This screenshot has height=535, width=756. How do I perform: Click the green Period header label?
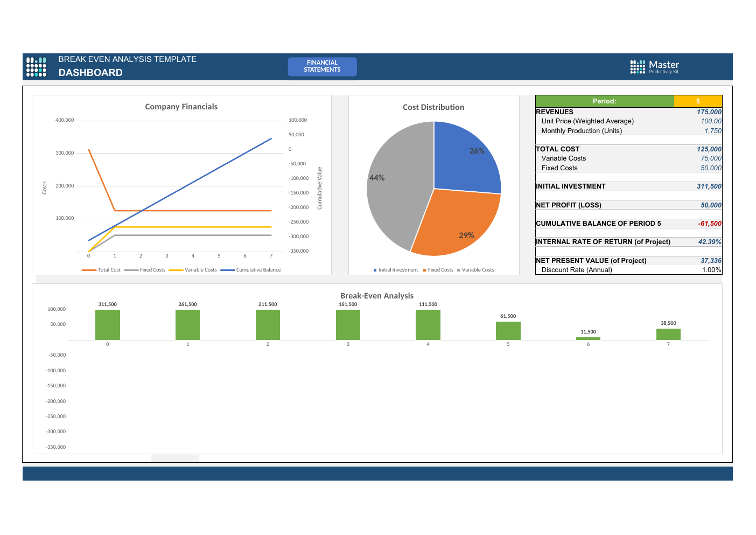605,101
